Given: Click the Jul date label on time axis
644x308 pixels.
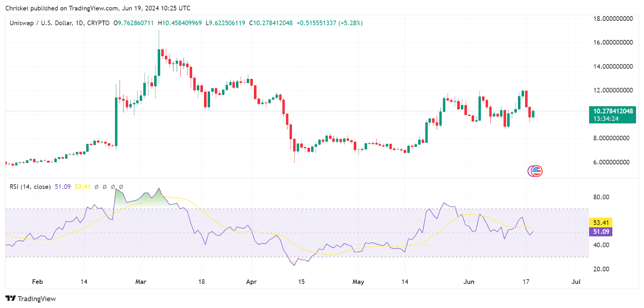Looking at the screenshot, I should (576, 282).
